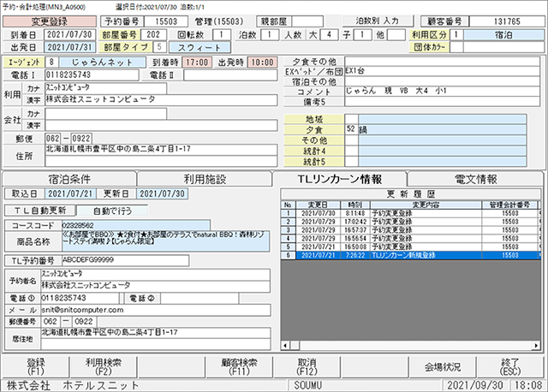Click the 更新日 2021/07/30 field

tap(162, 193)
